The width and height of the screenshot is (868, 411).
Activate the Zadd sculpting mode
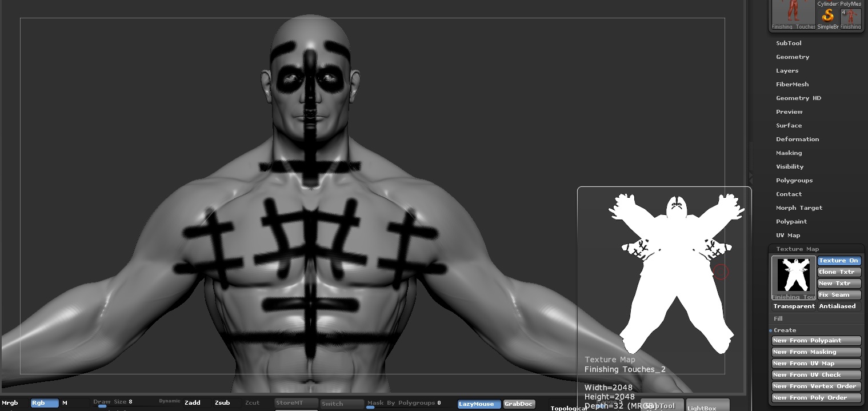click(x=192, y=402)
